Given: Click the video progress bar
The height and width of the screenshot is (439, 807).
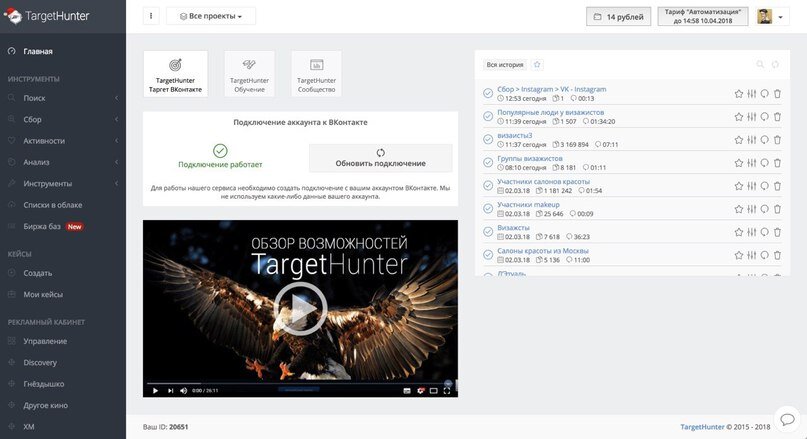Looking at the screenshot, I should (x=300, y=383).
